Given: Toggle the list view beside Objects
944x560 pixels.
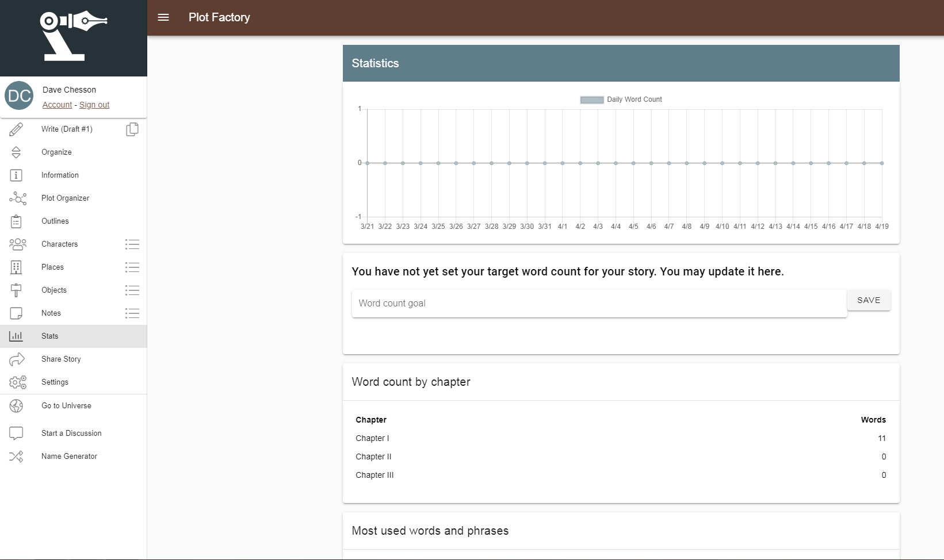Looking at the screenshot, I should click(x=132, y=290).
